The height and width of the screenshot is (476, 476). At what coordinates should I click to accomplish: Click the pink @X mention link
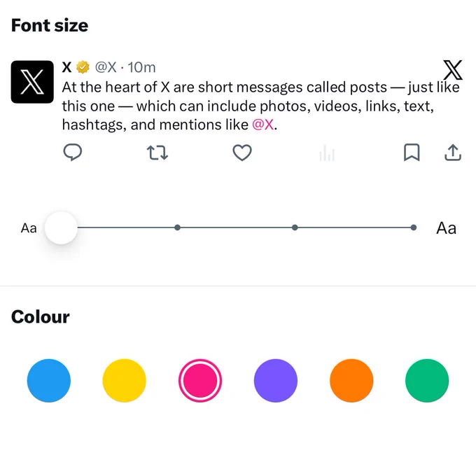263,125
